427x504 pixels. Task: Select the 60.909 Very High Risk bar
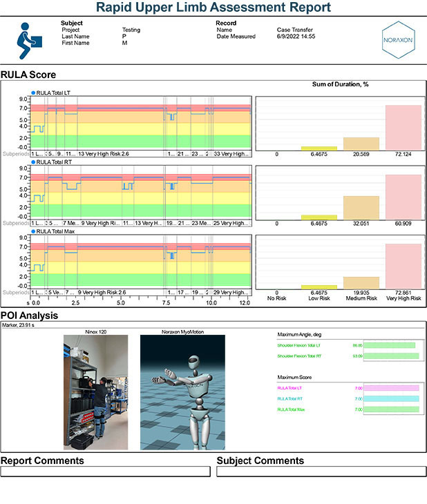(x=404, y=197)
